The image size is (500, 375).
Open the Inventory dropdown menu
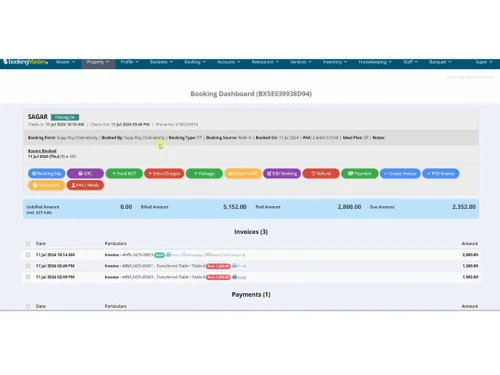click(x=335, y=62)
